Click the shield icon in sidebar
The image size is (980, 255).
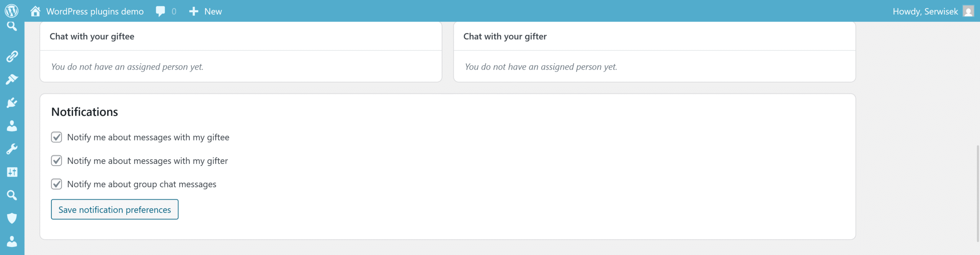click(12, 218)
